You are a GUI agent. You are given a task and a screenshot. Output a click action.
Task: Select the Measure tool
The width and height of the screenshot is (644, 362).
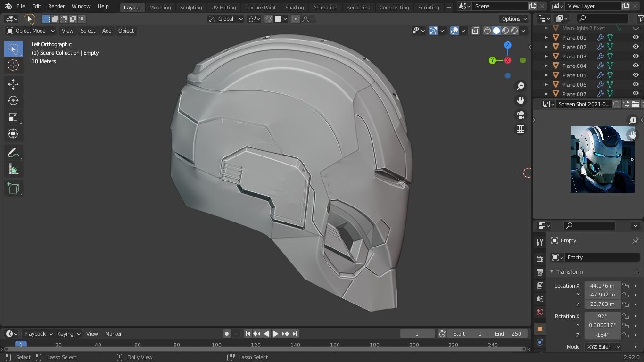(x=13, y=170)
